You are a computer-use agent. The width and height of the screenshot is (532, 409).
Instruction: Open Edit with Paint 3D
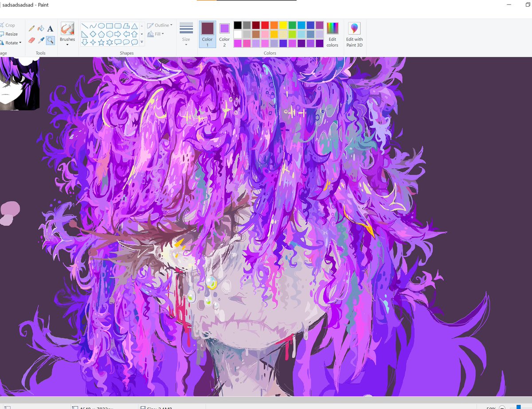pyautogui.click(x=354, y=35)
